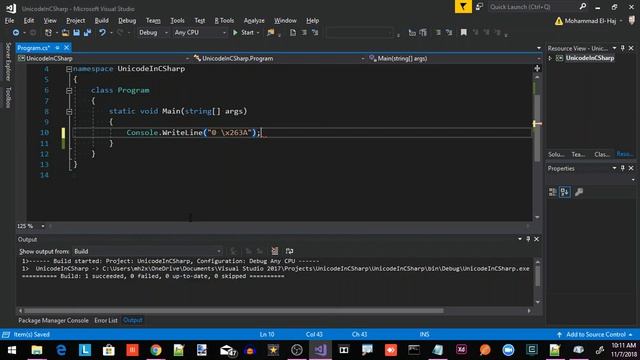This screenshot has height=360, width=640.
Task: Open the Analyze menu
Action: pyautogui.click(x=254, y=20)
